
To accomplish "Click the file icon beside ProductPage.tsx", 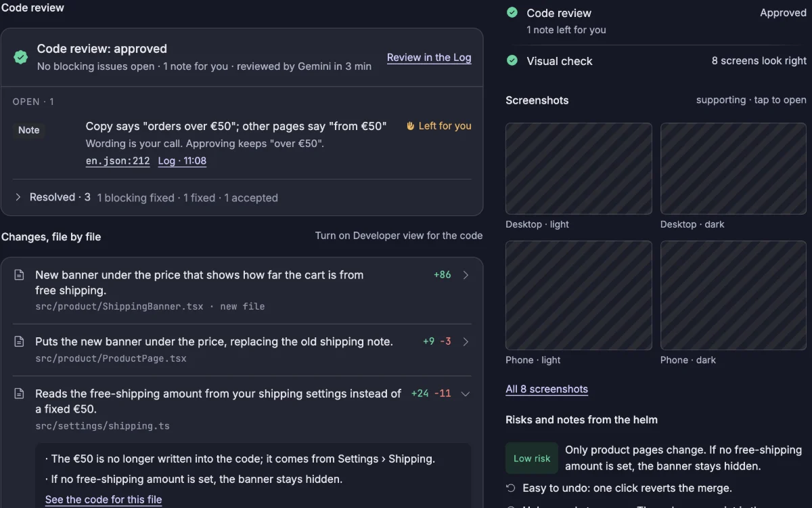I will point(20,342).
